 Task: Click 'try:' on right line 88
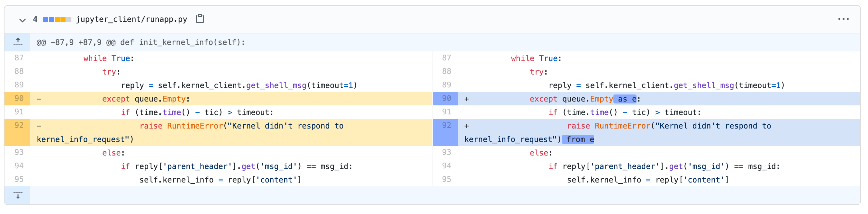click(x=539, y=72)
